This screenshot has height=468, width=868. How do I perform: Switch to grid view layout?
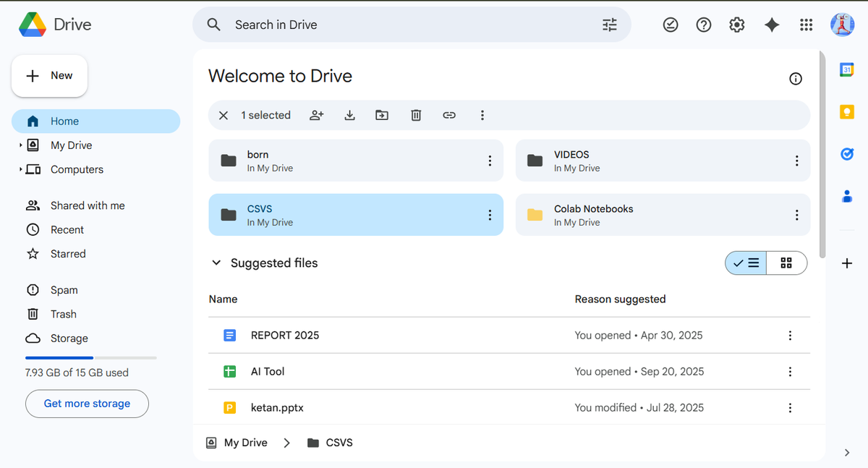pos(786,263)
